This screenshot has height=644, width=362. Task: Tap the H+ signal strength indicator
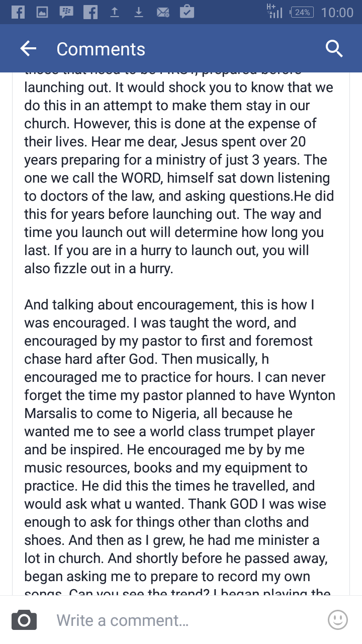(275, 11)
